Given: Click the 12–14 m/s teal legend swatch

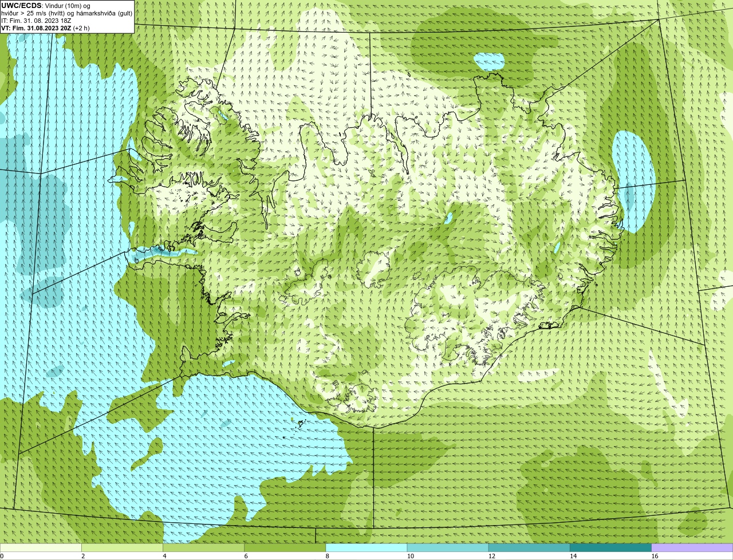Looking at the screenshot, I should (x=529, y=547).
